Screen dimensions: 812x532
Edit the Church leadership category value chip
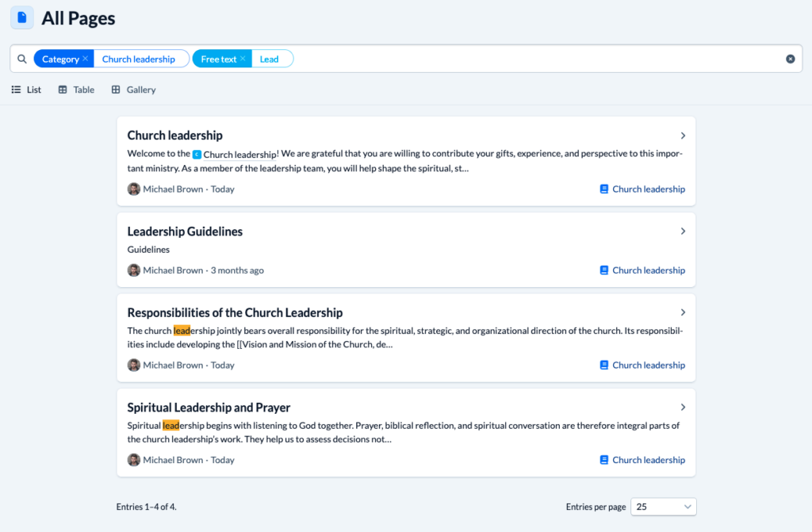[x=139, y=59]
